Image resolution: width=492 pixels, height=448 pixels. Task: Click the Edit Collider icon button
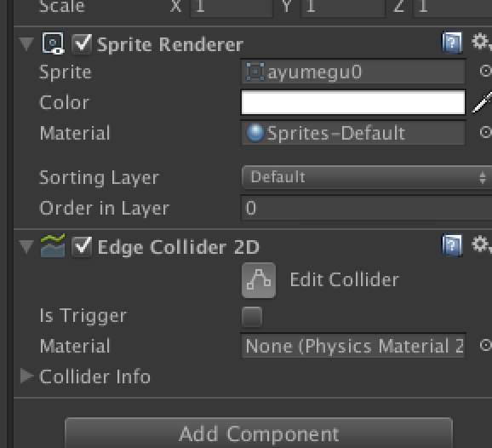(259, 280)
